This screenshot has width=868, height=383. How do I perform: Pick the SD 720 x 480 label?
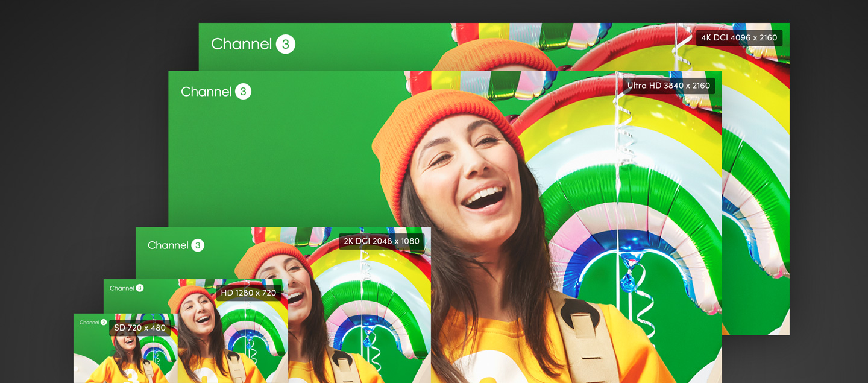140,328
